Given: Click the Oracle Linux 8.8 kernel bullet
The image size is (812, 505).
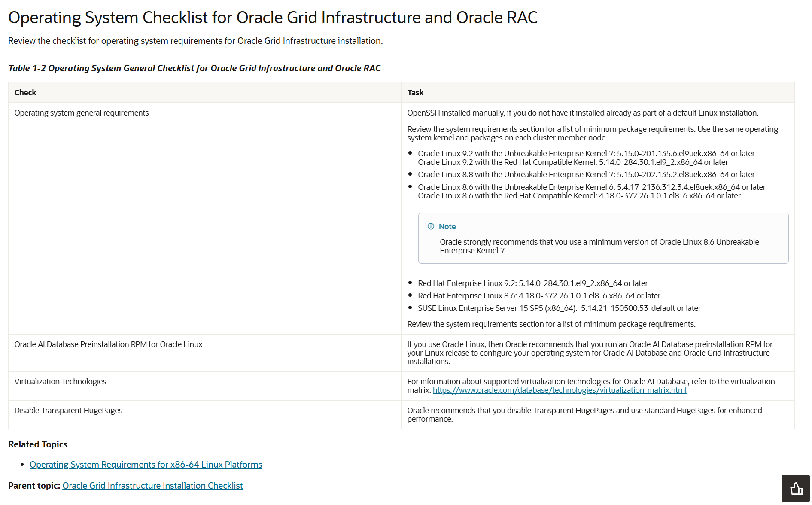Looking at the screenshot, I should 586,175.
